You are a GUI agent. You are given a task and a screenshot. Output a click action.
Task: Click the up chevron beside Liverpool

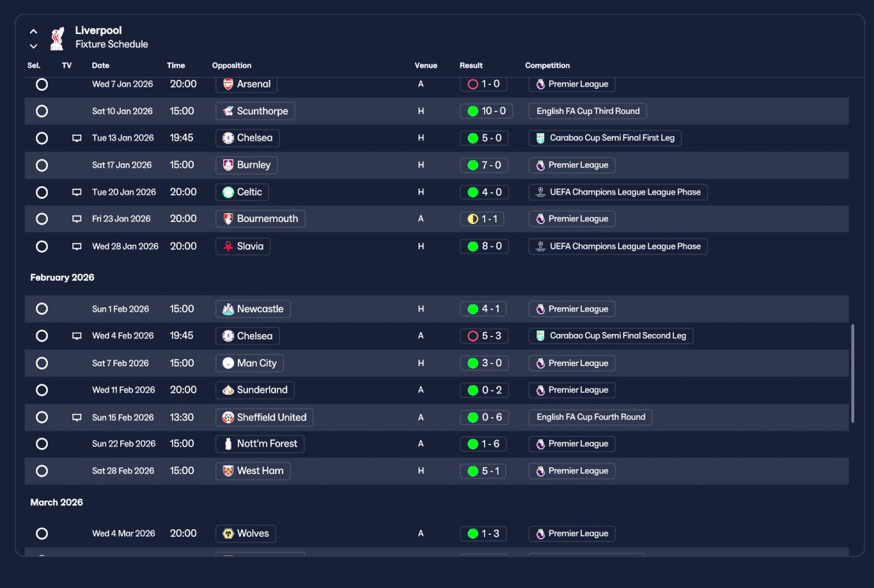coord(33,31)
